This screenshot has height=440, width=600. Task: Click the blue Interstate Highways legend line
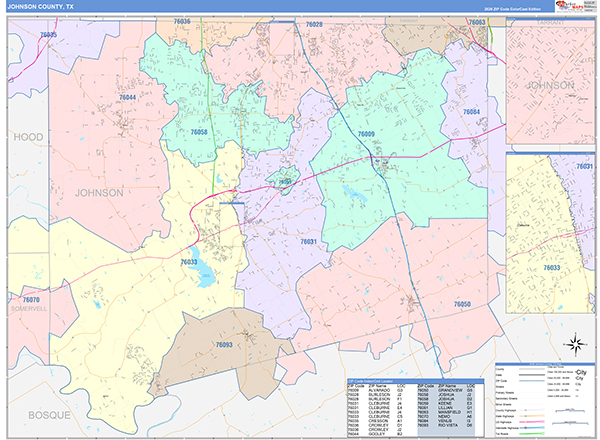tap(532, 428)
